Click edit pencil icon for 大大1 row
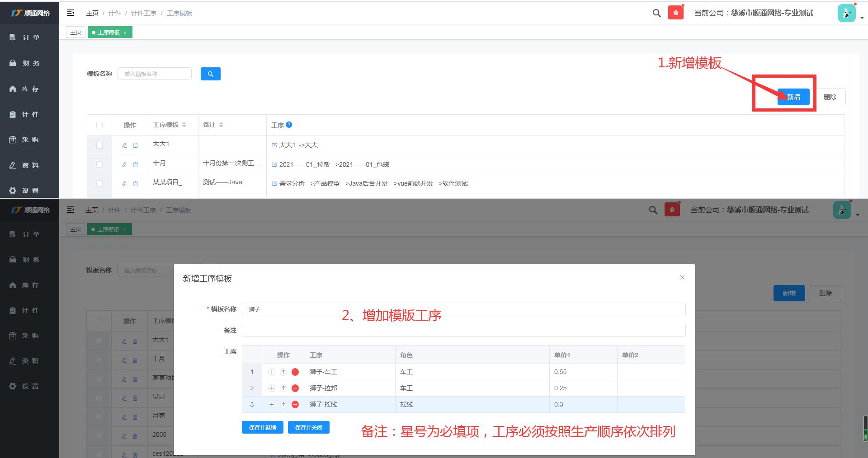 click(124, 145)
